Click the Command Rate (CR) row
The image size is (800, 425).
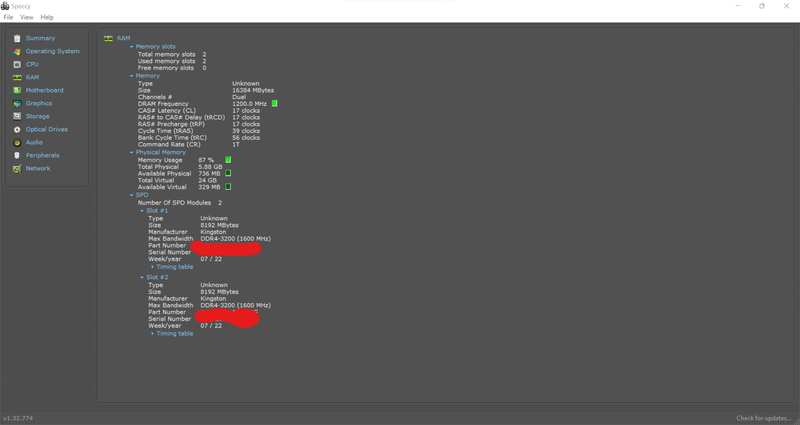189,144
